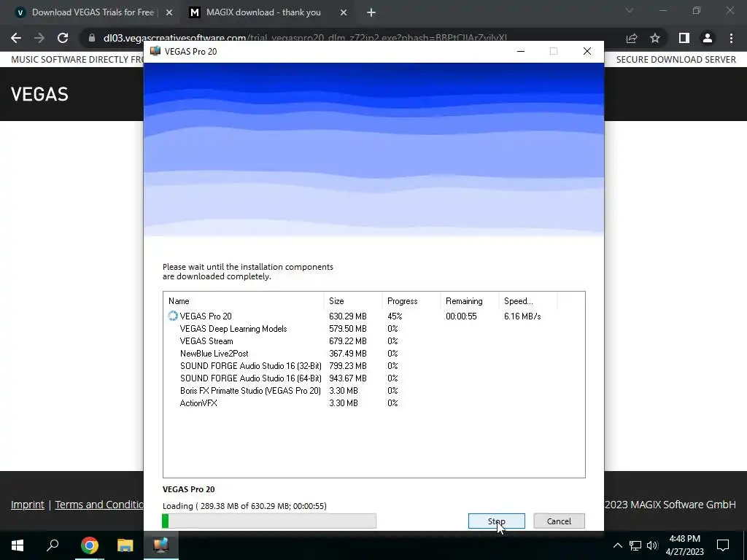Close the Download VEGAS Trials tab
This screenshot has width=747, height=560.
tap(169, 13)
